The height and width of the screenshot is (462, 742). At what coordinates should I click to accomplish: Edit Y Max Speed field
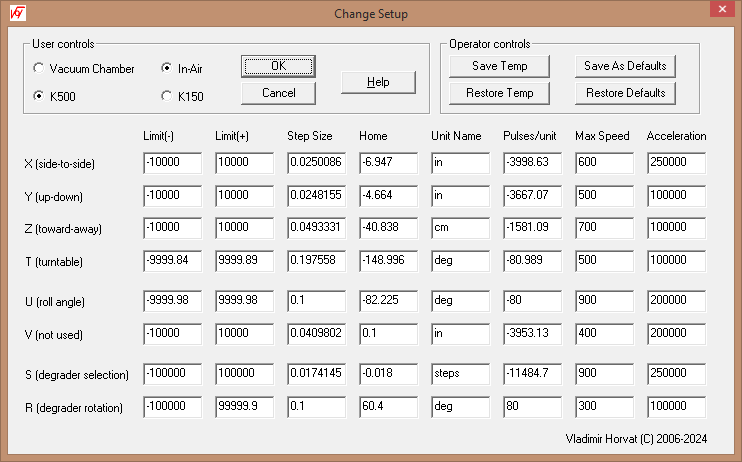604,196
